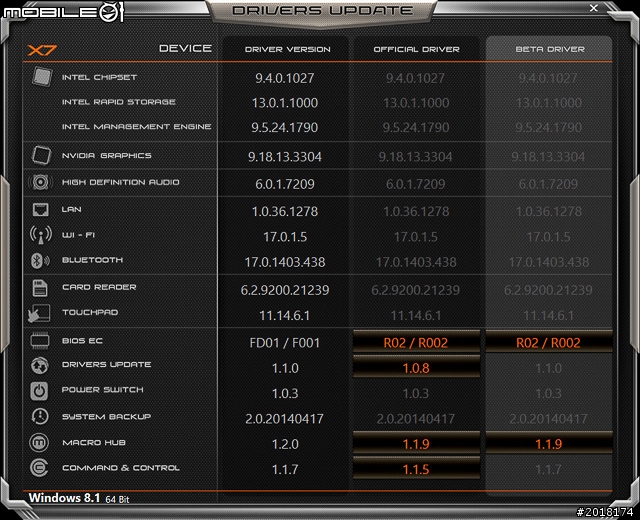This screenshot has height=520, width=640.
Task: Install official Command & Control 1.1.5
Action: pos(416,469)
